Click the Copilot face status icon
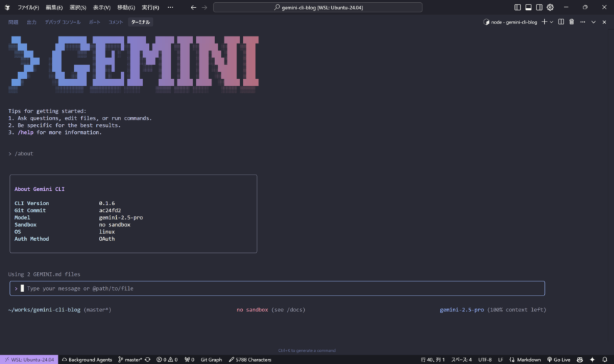Viewport: 614px width, 364px height. (580, 360)
